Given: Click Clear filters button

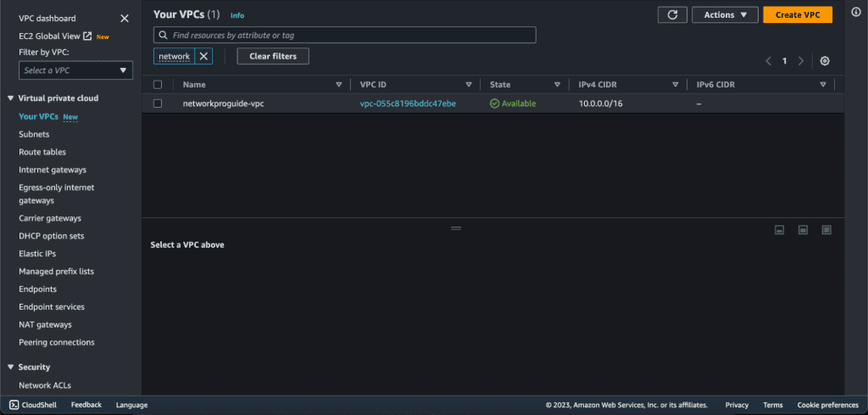Looking at the screenshot, I should point(273,56).
